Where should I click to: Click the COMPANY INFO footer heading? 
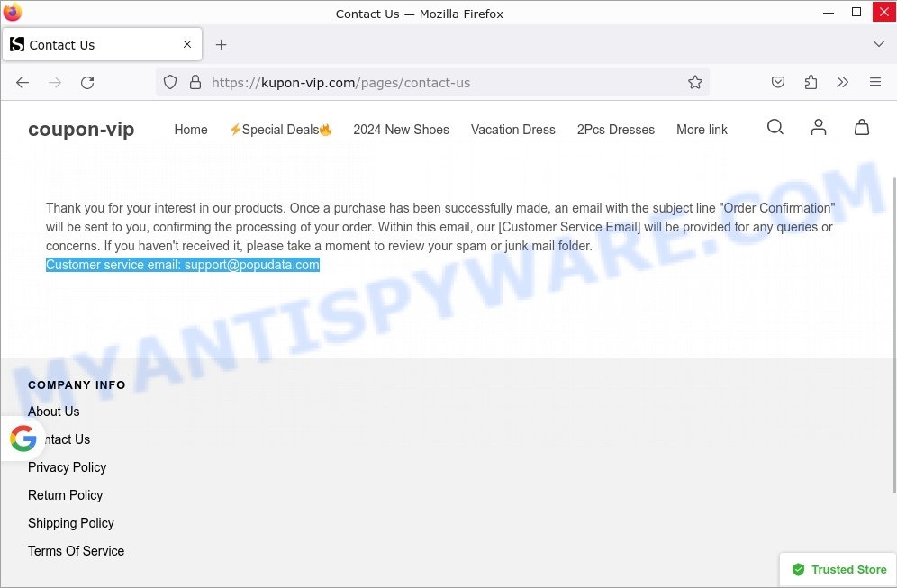click(77, 384)
